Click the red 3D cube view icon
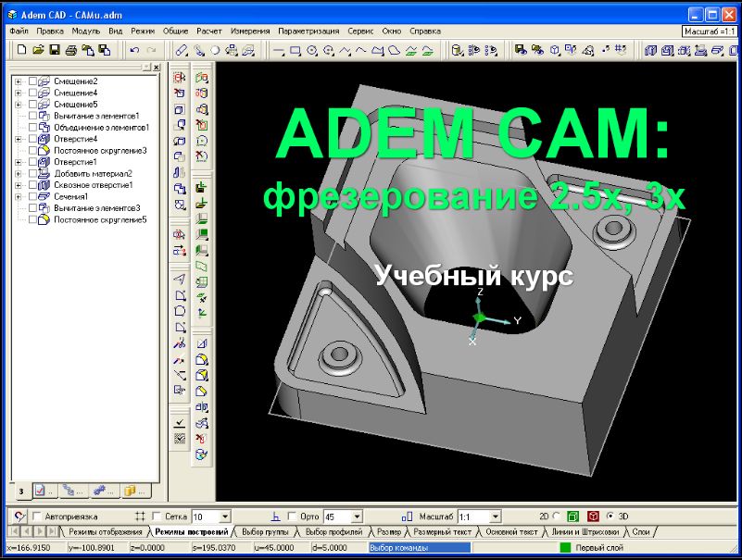This screenshot has height=560, width=742. [593, 516]
